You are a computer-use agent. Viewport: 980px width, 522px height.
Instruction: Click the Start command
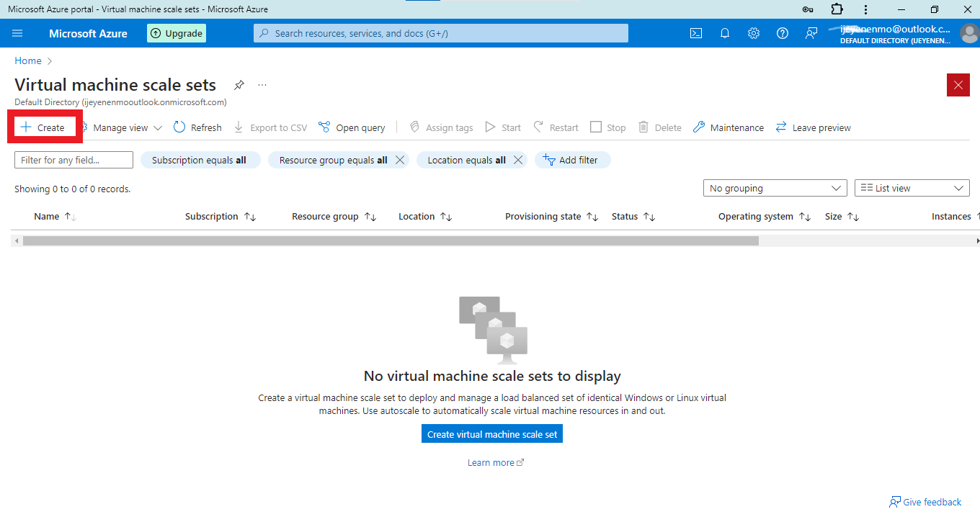(x=503, y=127)
